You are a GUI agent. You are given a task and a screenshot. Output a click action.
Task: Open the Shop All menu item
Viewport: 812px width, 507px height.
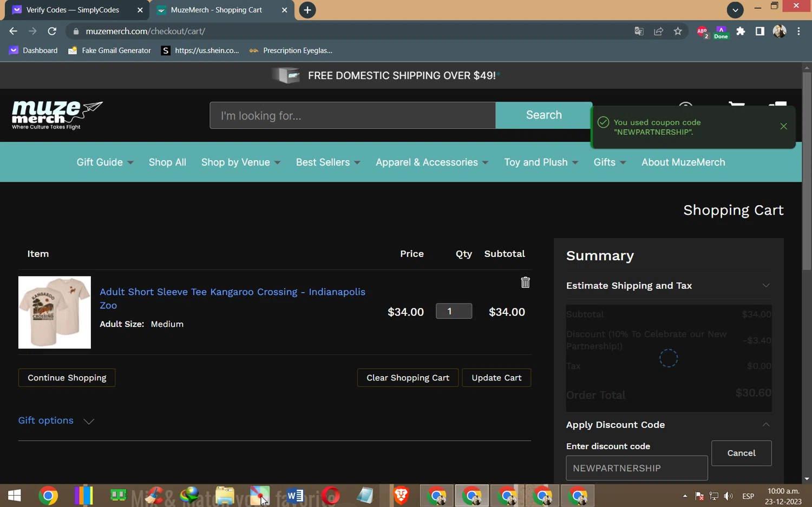tap(167, 162)
